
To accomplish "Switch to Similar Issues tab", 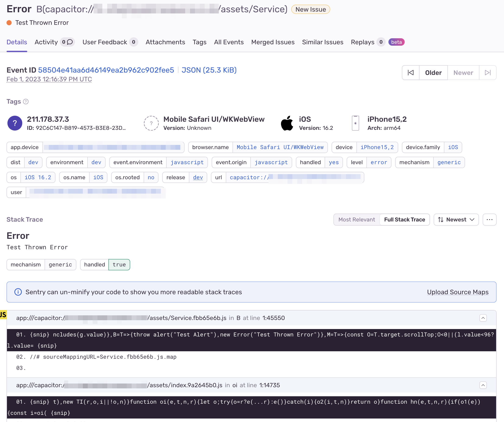I will coord(322,42).
